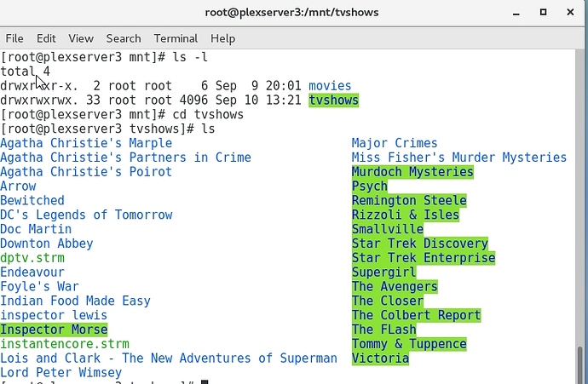Click the blue 'movies' directory entry

coord(330,86)
